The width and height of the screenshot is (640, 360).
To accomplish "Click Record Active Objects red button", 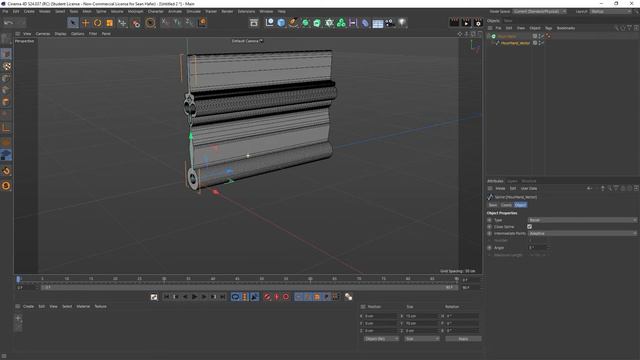I will point(267,297).
